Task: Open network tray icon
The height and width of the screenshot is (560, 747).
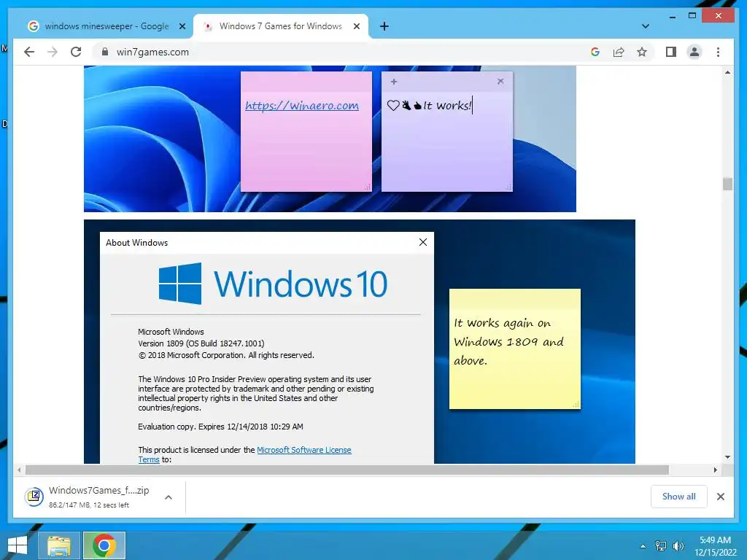Action: pos(661,546)
